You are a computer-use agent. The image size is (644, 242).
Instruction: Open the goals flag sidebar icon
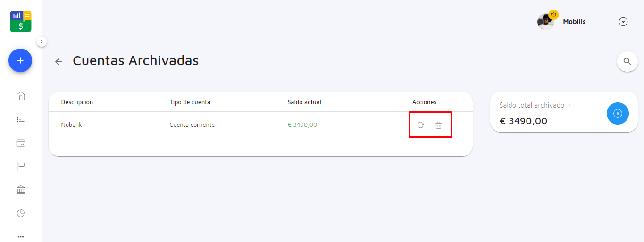(21, 166)
